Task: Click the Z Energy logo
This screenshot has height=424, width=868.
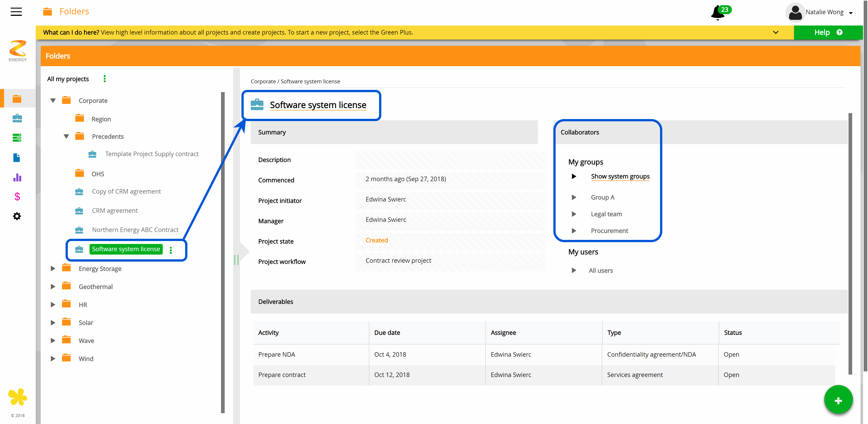Action: tap(18, 51)
